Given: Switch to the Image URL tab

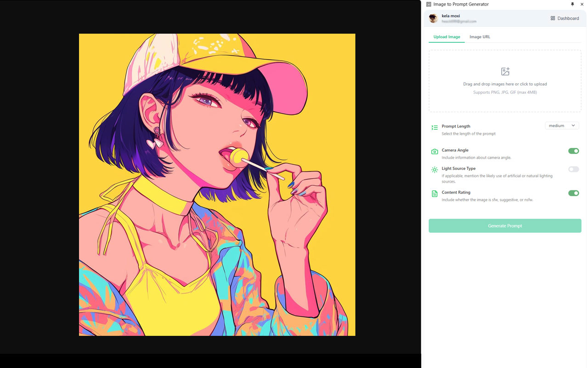Looking at the screenshot, I should pyautogui.click(x=480, y=37).
